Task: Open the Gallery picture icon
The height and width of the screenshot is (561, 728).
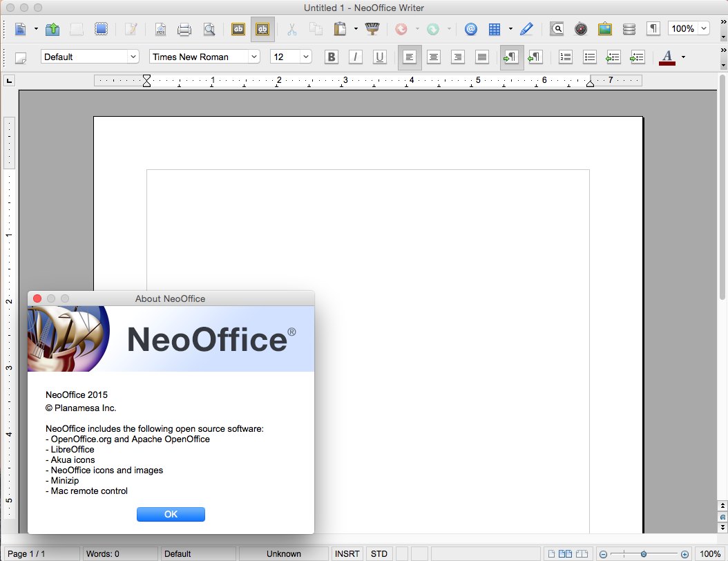Action: [604, 29]
